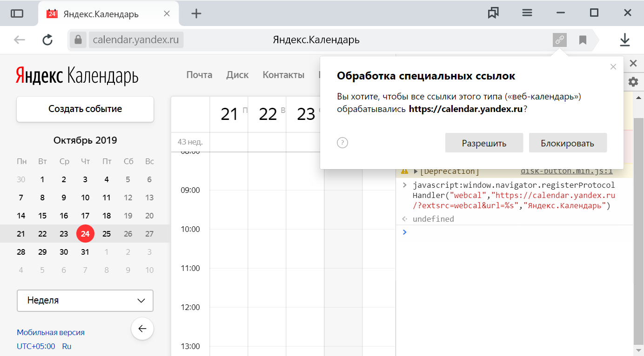Go back with the browser arrow
The width and height of the screenshot is (644, 356).
[x=20, y=40]
